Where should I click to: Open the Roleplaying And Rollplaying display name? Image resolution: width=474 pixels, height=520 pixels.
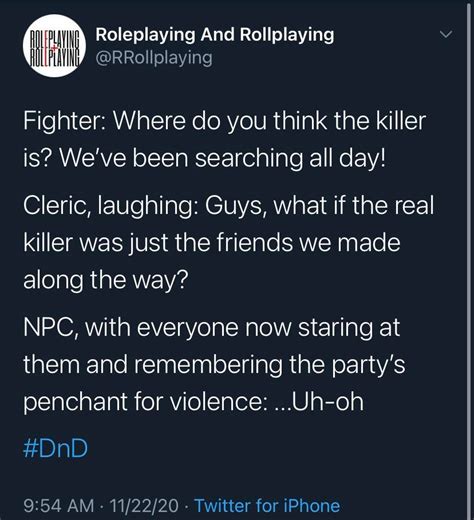(215, 34)
